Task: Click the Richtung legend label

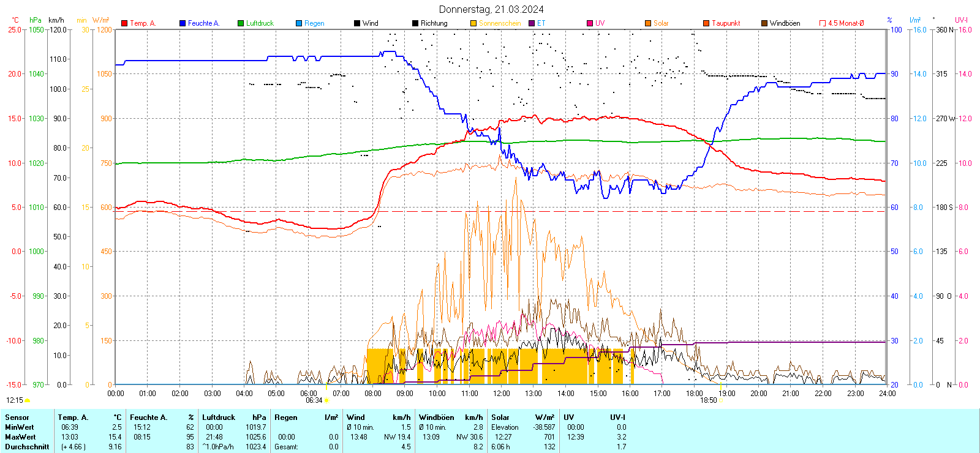Action: pyautogui.click(x=434, y=23)
